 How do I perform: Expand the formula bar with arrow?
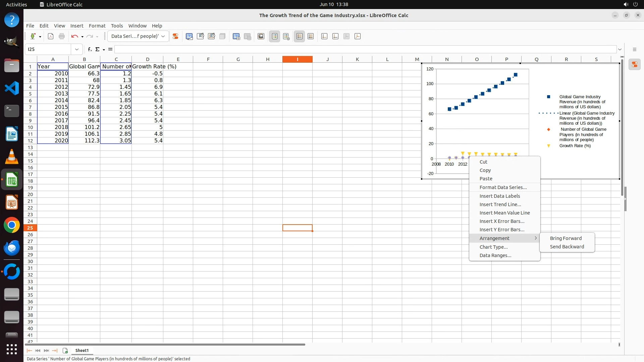coord(620,49)
